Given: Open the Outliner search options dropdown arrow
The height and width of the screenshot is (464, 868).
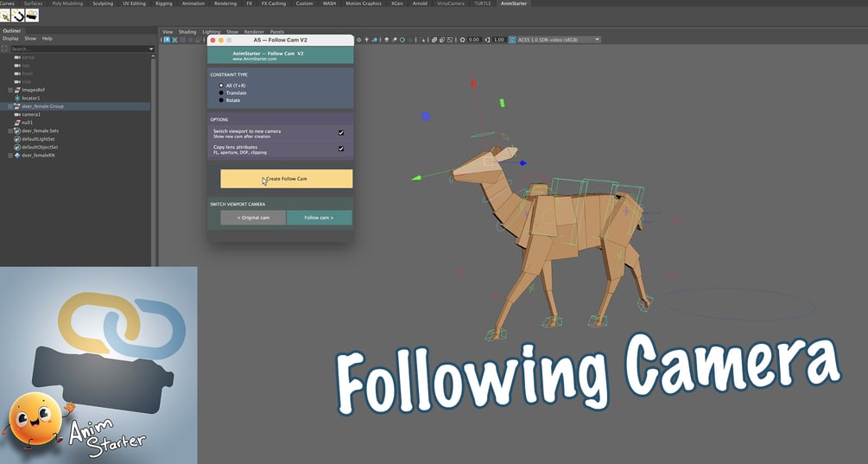Looking at the screenshot, I should coord(151,48).
